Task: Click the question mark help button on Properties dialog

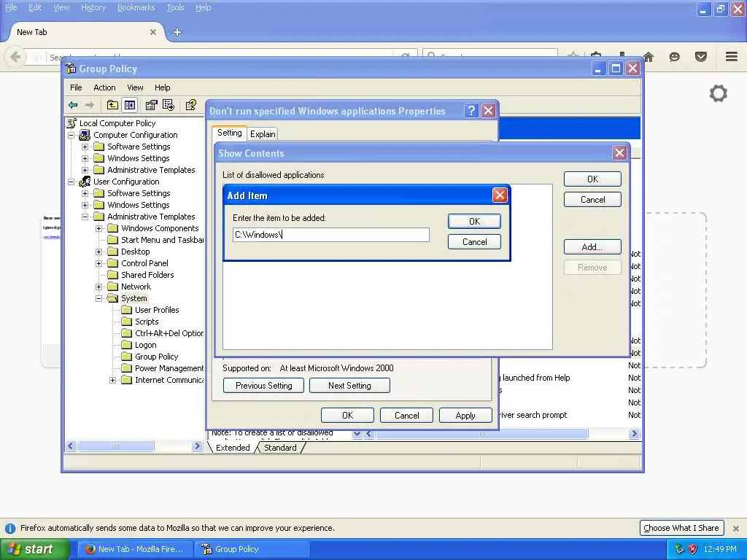Action: pyautogui.click(x=471, y=111)
